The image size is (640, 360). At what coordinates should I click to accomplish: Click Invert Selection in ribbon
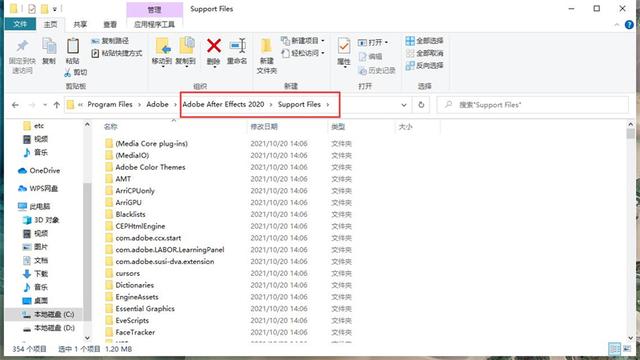pos(424,65)
